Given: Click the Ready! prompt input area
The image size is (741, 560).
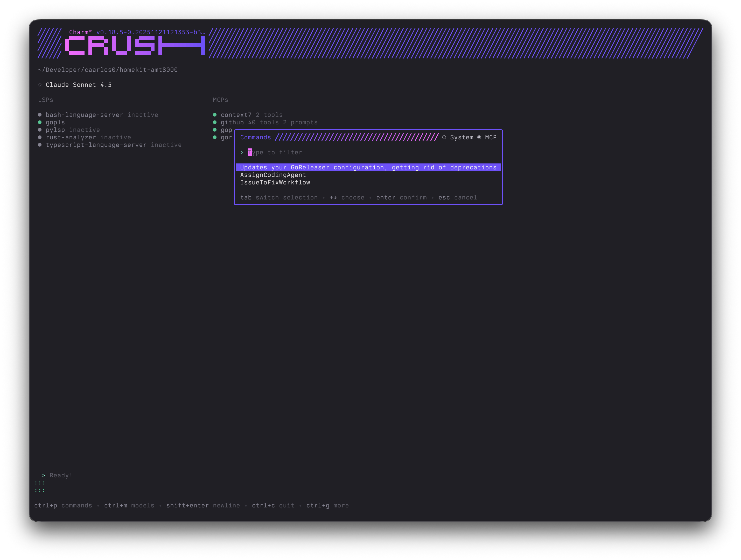Looking at the screenshot, I should [x=61, y=475].
